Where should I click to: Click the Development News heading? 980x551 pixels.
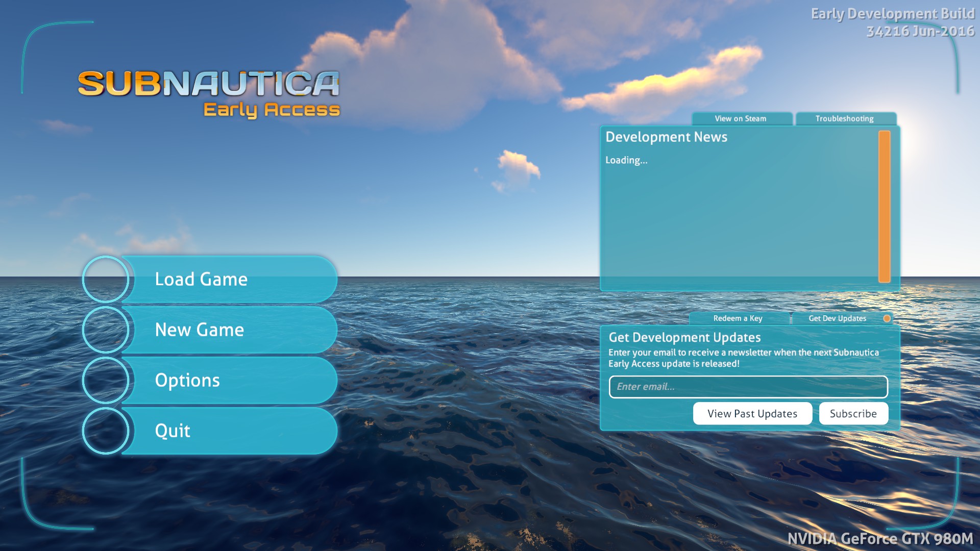(x=666, y=137)
